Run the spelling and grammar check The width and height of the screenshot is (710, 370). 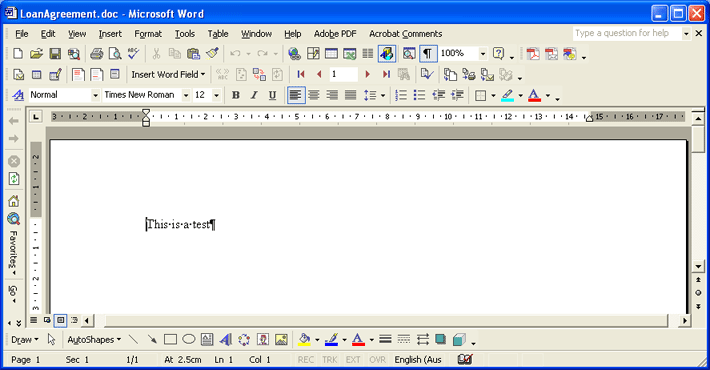133,54
